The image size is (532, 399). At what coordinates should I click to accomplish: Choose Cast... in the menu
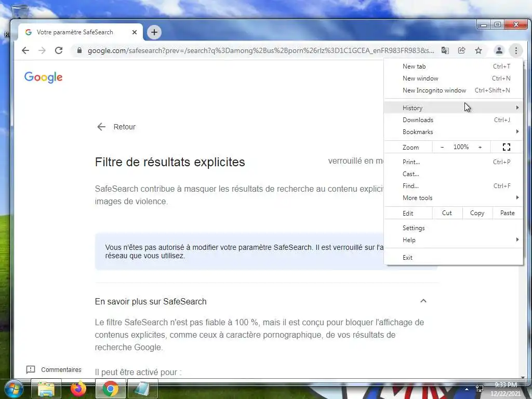(x=453, y=174)
